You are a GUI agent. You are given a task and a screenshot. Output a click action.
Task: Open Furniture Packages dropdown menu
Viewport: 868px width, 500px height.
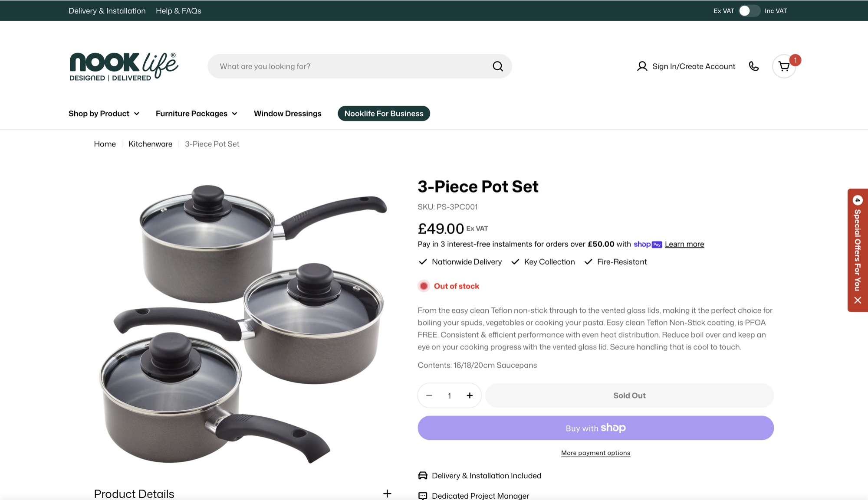(196, 114)
